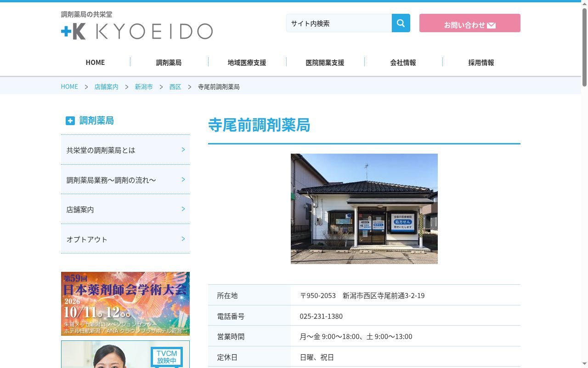Click the chevron on 調剤薬局業務 row
The width and height of the screenshot is (588, 368).
(x=183, y=179)
